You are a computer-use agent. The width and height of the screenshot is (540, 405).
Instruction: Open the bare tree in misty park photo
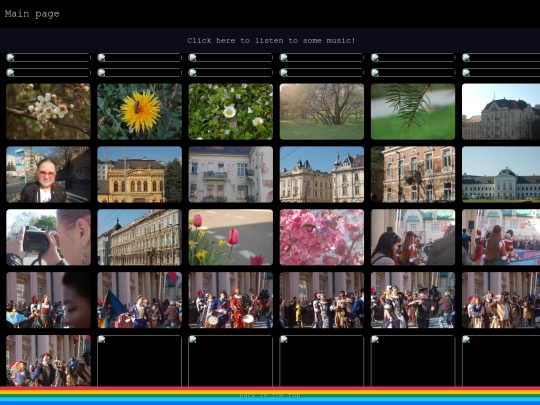click(x=322, y=112)
